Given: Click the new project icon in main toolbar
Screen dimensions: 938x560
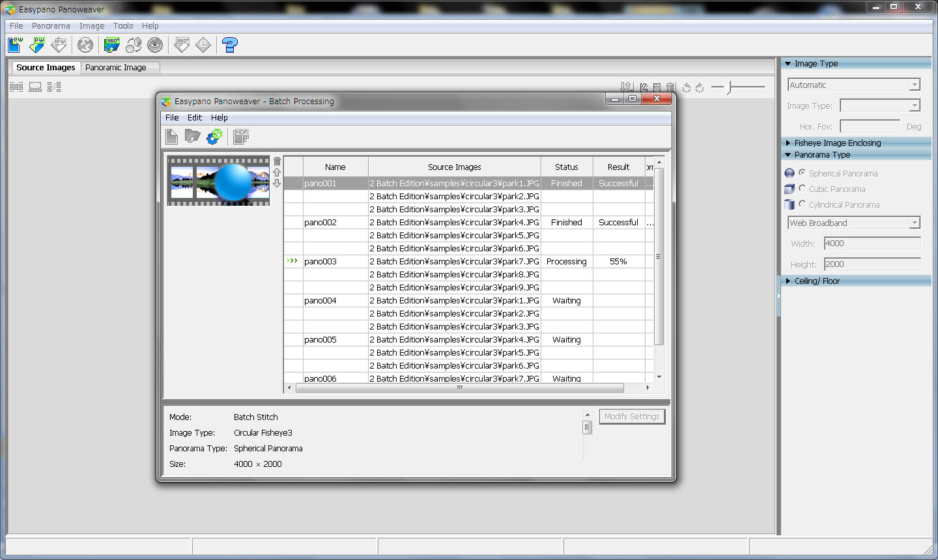Looking at the screenshot, I should [x=16, y=45].
